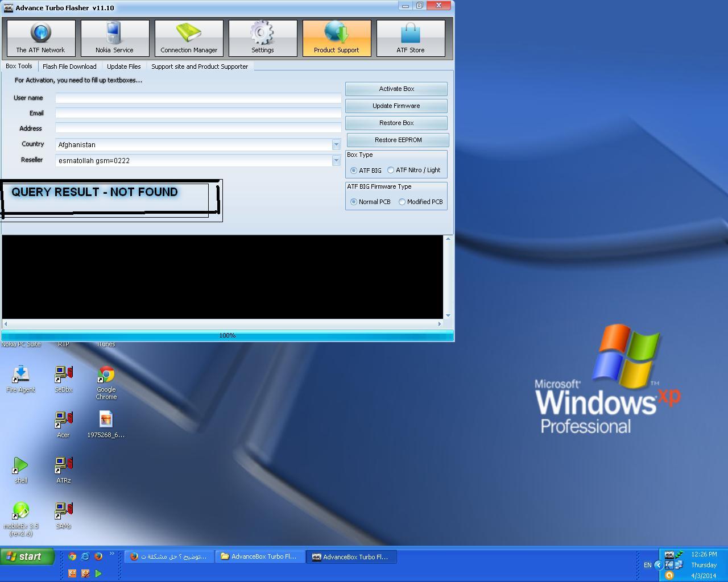The image size is (728, 582).
Task: Show hidden system tray icons
Action: click(659, 565)
